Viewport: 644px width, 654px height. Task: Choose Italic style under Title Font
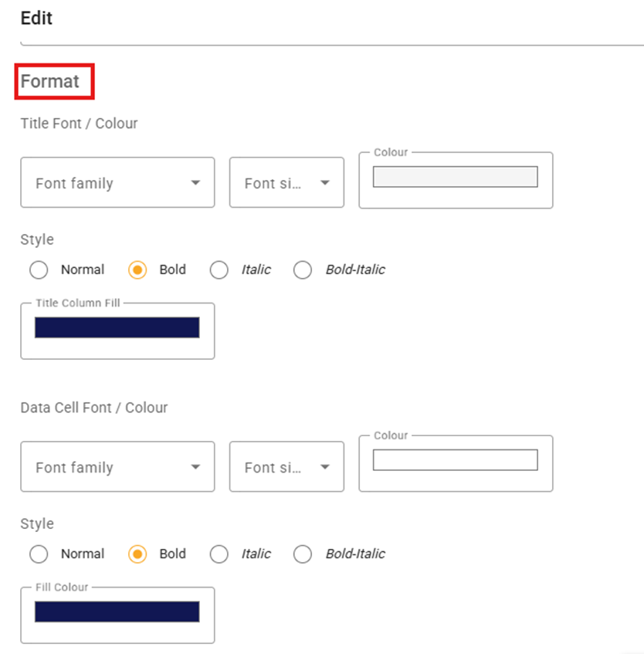pyautogui.click(x=219, y=269)
